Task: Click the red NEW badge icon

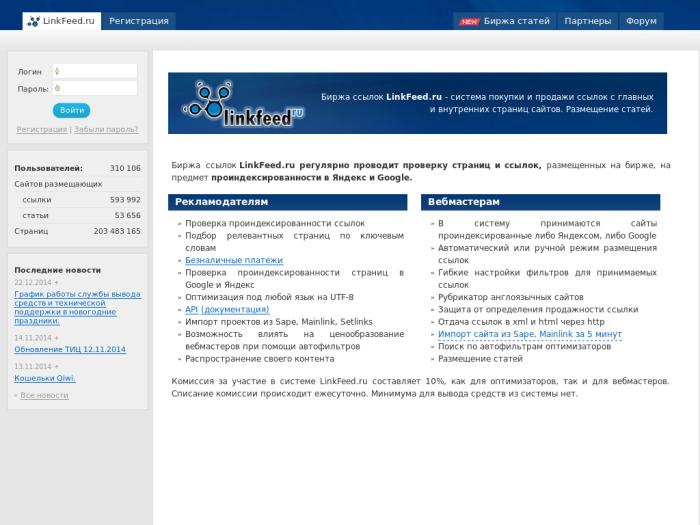Action: coord(470,21)
